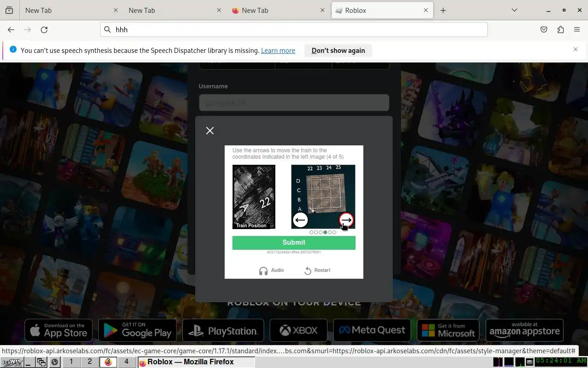Click the forward navigation arrow

tap(28, 29)
